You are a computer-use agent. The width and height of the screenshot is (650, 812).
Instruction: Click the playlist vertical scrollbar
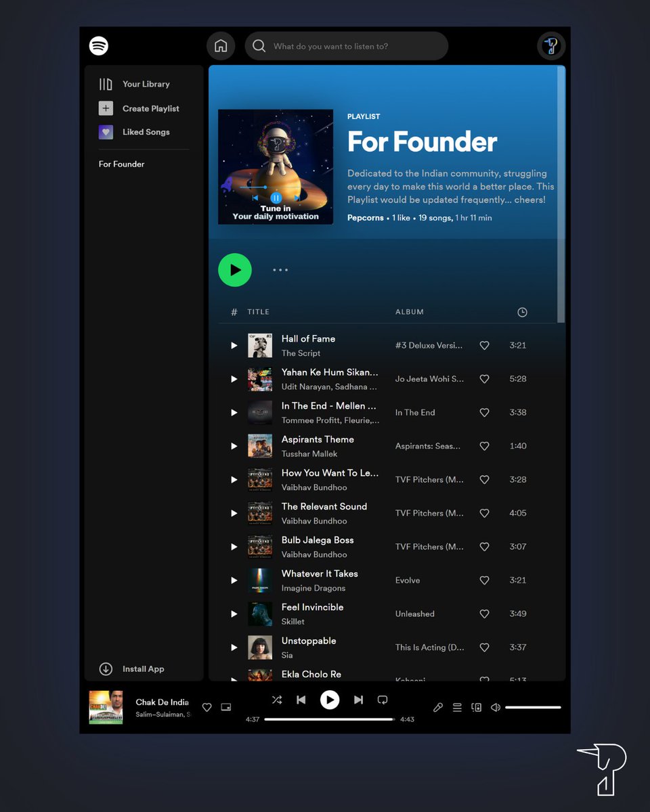coord(561,194)
